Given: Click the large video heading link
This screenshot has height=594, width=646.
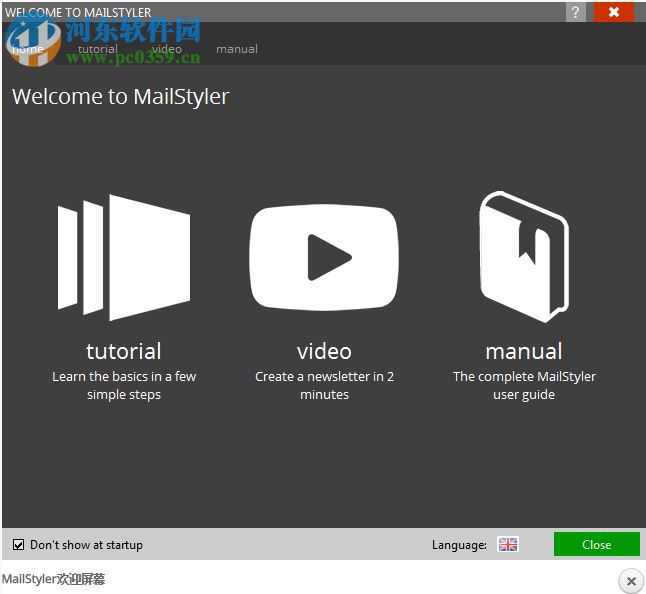Looking at the screenshot, I should click(x=324, y=351).
